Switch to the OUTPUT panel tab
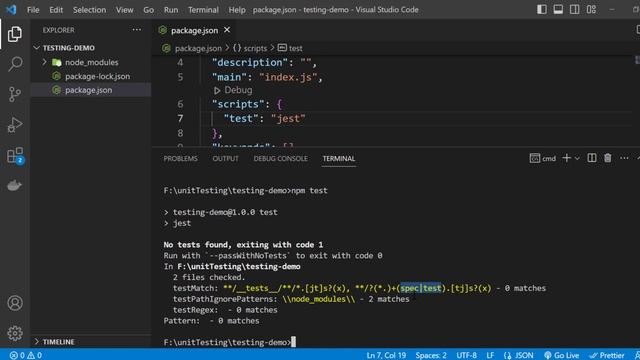 click(x=225, y=158)
